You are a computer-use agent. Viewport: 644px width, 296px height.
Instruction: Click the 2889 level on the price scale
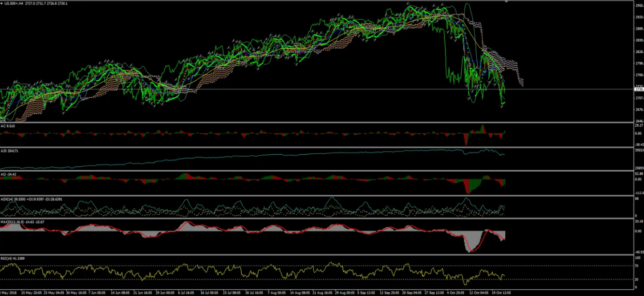point(639,29)
